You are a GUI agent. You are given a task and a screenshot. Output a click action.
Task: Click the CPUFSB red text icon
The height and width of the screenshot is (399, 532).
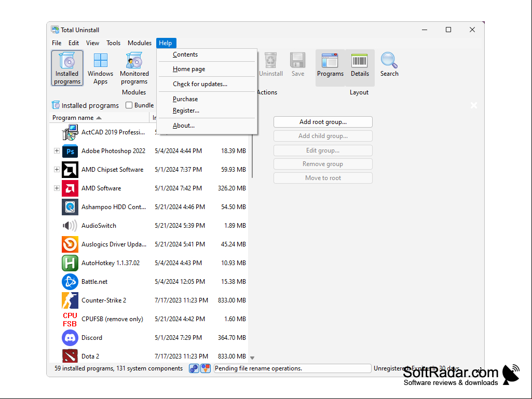point(70,319)
